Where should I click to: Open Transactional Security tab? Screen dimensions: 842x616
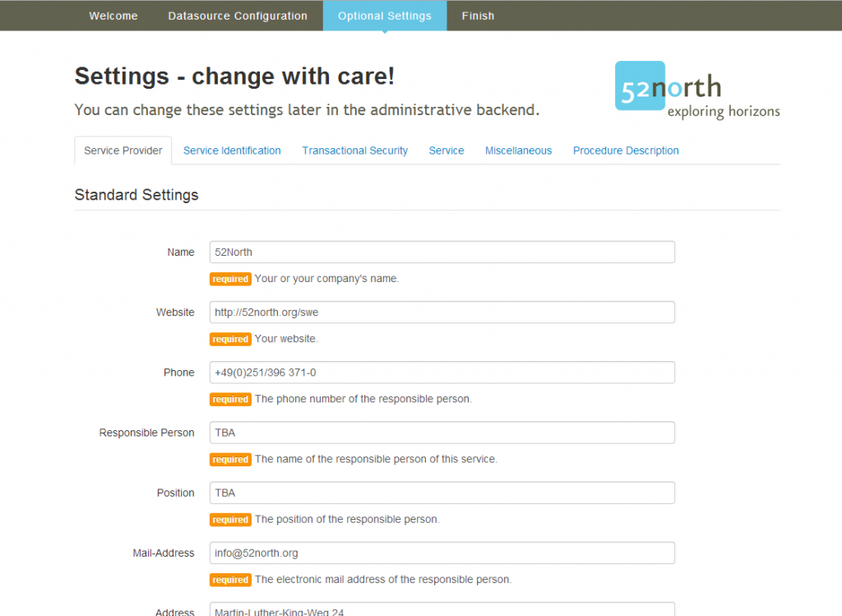click(355, 151)
